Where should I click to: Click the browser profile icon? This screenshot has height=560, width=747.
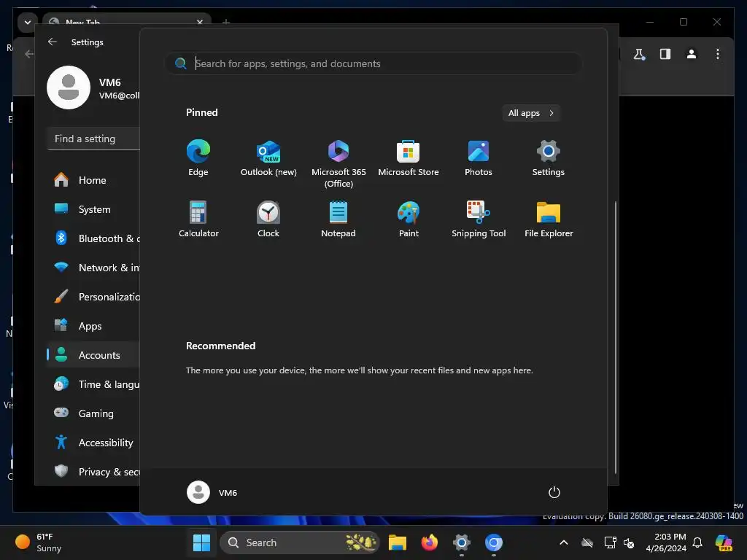692,54
